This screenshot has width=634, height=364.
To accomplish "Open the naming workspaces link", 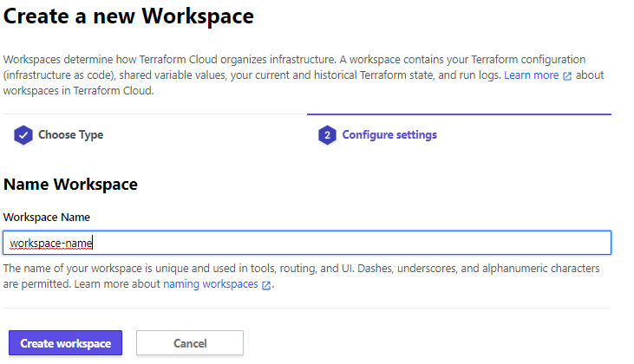I will [211, 284].
